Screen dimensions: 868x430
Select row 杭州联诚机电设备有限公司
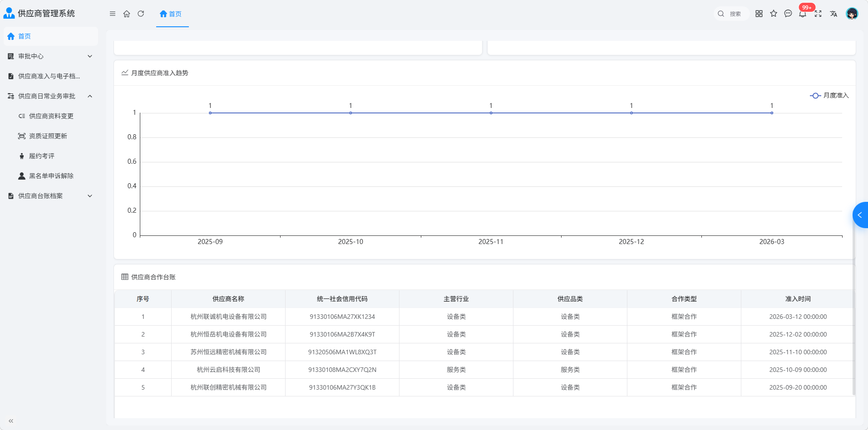click(484, 317)
